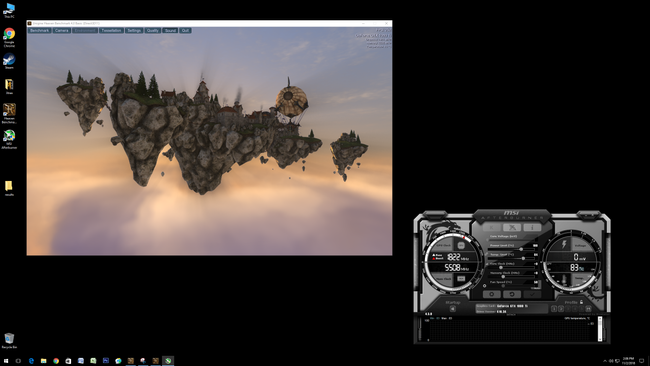650x366 pixels.
Task: Click Afterburner OC Scanner button
Action: [x=512, y=228]
